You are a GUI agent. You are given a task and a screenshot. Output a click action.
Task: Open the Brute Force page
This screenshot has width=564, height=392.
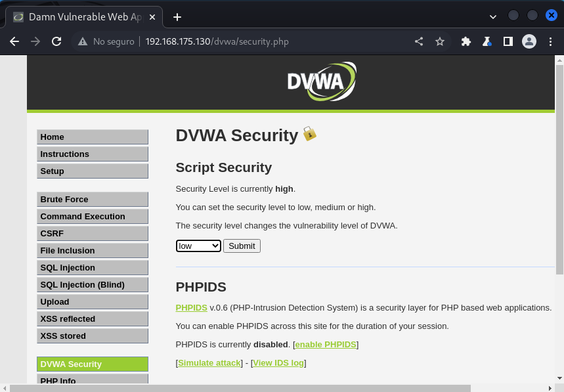pos(93,199)
